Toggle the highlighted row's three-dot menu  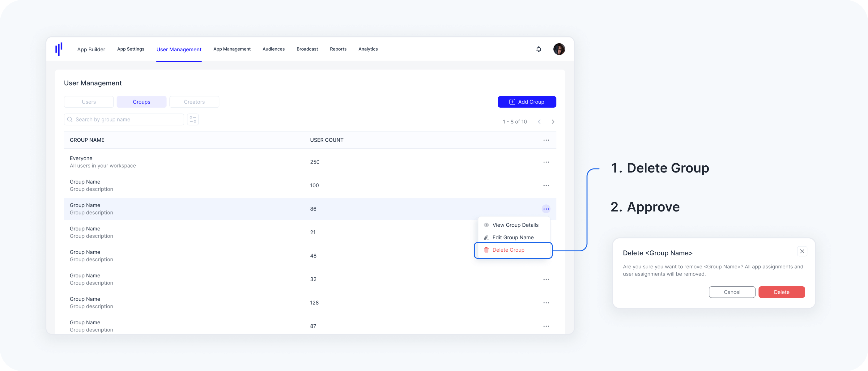(546, 209)
